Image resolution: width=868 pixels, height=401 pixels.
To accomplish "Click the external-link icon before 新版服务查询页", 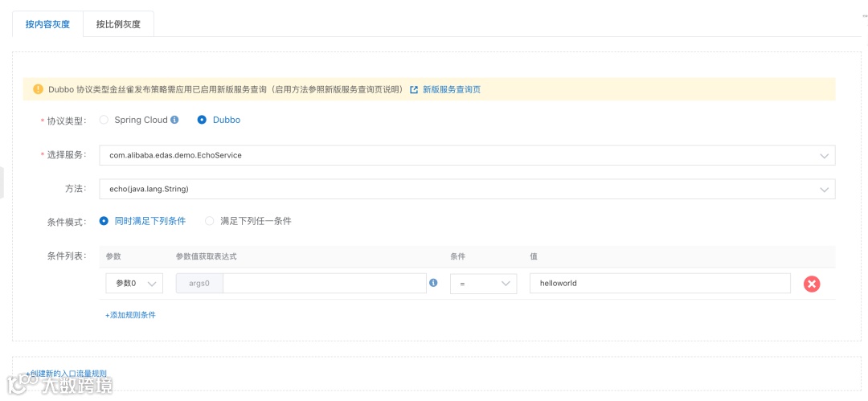I will tap(414, 89).
